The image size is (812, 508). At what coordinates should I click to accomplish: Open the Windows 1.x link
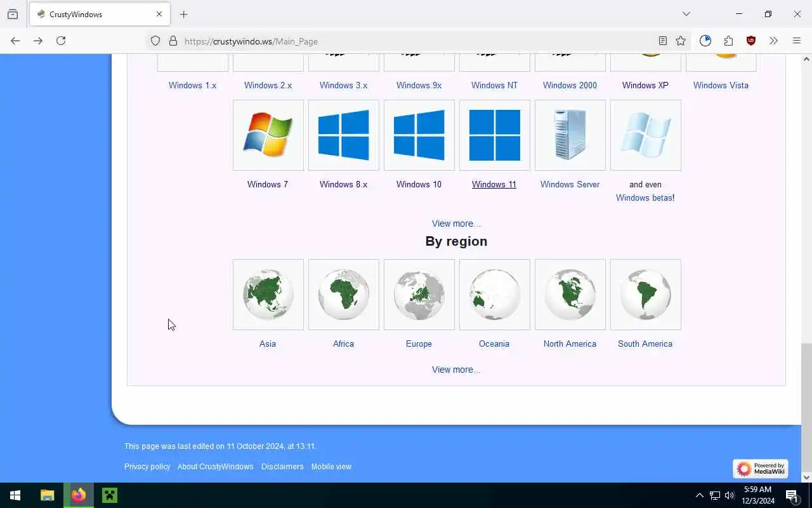click(192, 85)
